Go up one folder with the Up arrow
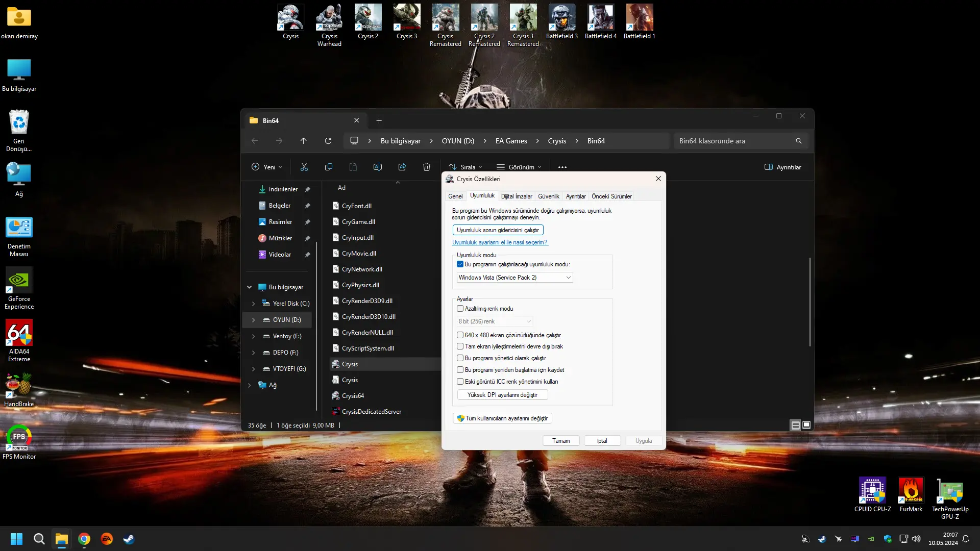The height and width of the screenshot is (551, 980). 304,141
